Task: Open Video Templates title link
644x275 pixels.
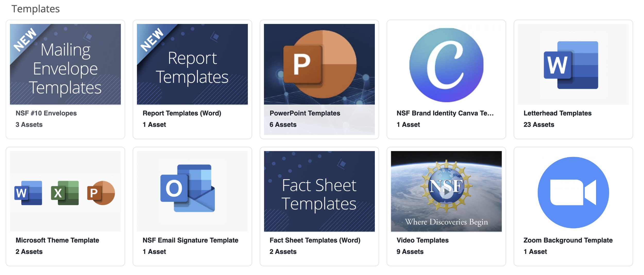Action: 422,240
